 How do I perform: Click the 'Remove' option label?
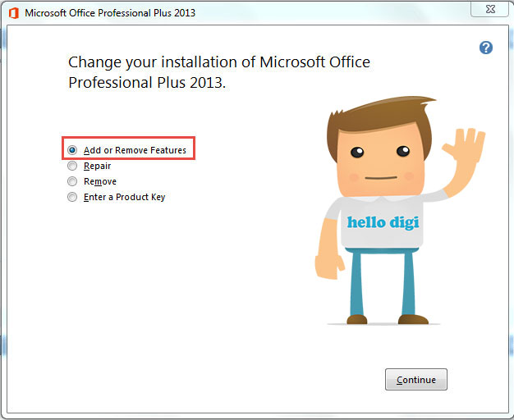coord(99,181)
